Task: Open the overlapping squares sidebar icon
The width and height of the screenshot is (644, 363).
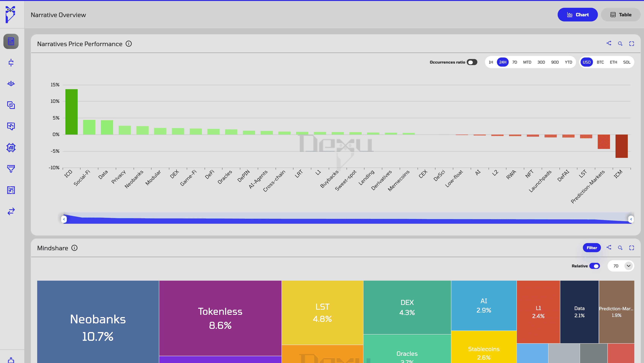Action: pos(11,105)
